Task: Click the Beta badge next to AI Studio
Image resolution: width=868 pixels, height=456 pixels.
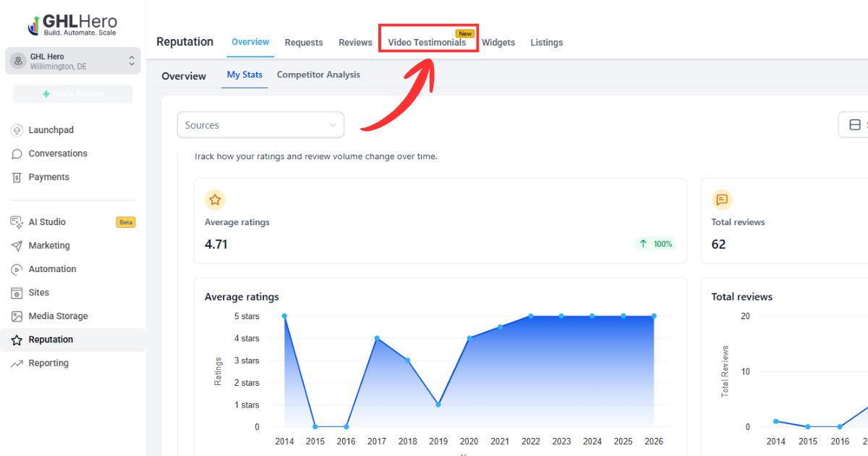Action: [126, 222]
